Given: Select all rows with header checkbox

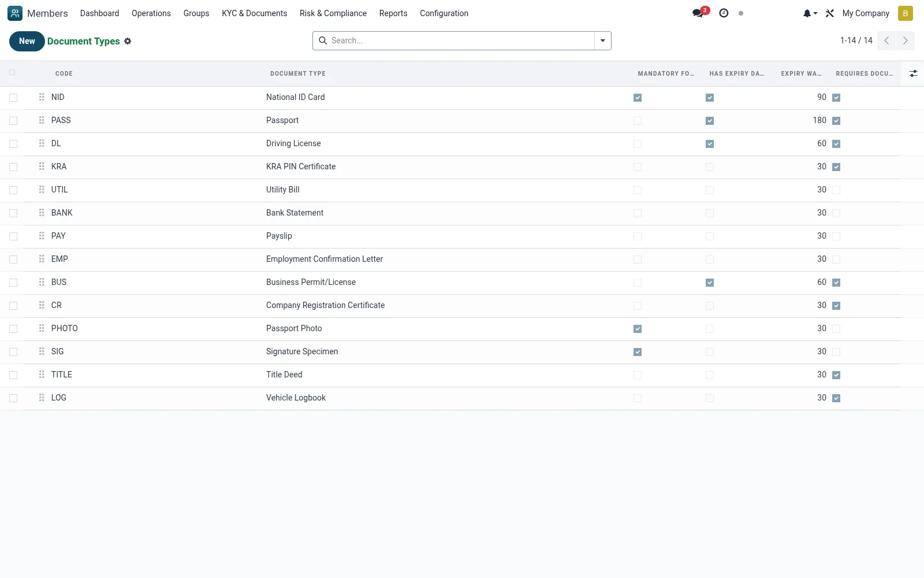Looking at the screenshot, I should (12, 72).
